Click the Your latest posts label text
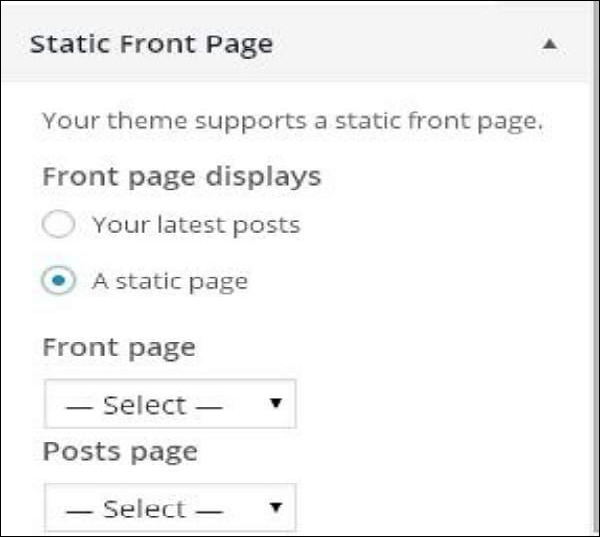Image resolution: width=600 pixels, height=537 pixels. pos(196,225)
